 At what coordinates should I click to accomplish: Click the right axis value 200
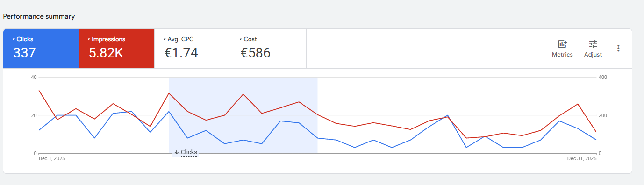pyautogui.click(x=602, y=115)
